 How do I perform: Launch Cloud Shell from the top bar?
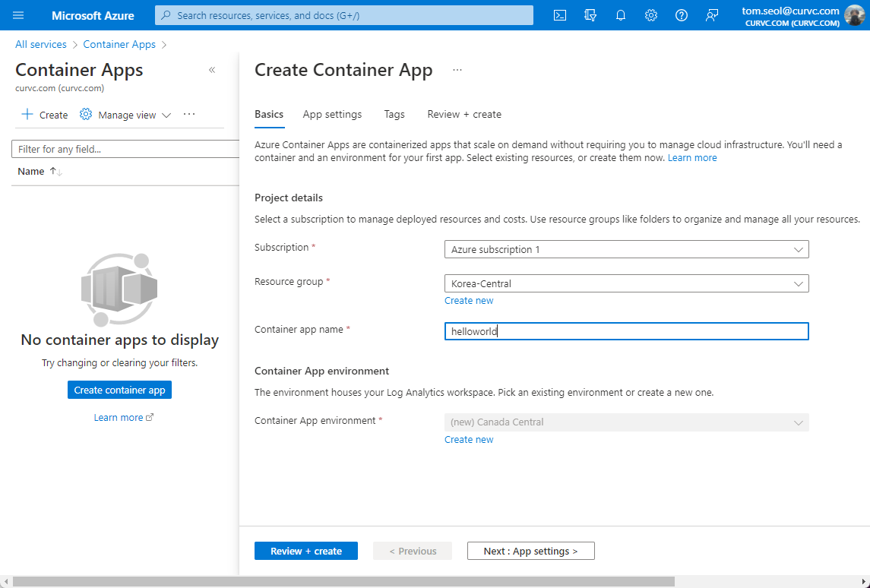(x=560, y=15)
